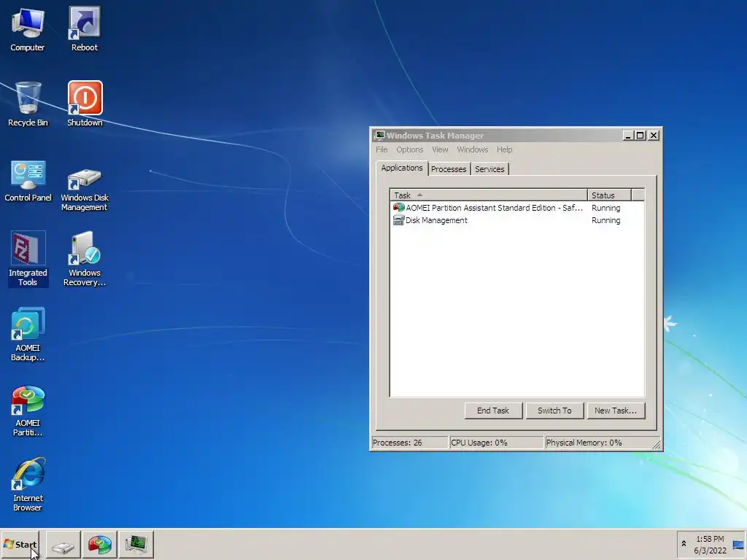The height and width of the screenshot is (560, 747).
Task: Select the Integrated Tools folder icon
Action: pos(28,259)
